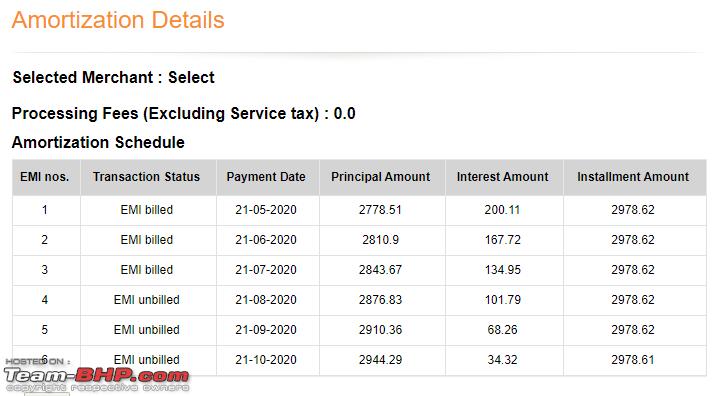721x396 pixels.
Task: Click EMI number 3 cell
Action: 45,270
